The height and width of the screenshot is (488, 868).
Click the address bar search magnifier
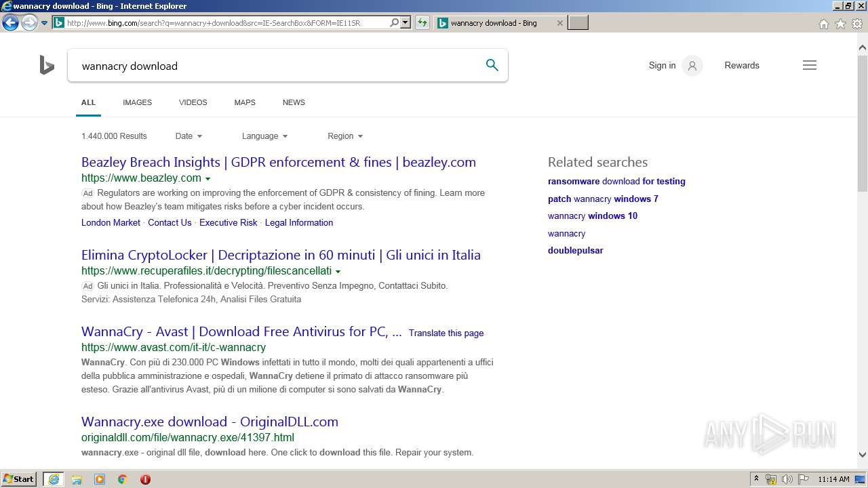[x=395, y=22]
